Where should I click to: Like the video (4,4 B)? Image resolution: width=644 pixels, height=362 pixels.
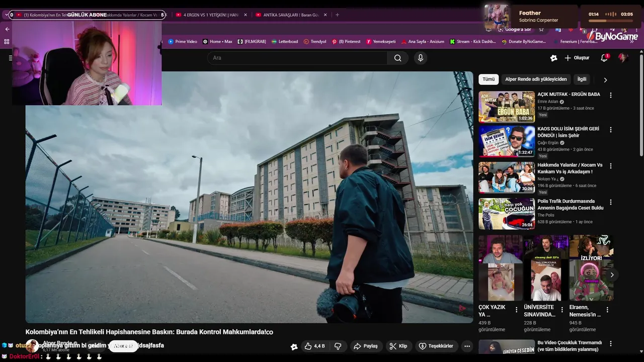pyautogui.click(x=314, y=346)
